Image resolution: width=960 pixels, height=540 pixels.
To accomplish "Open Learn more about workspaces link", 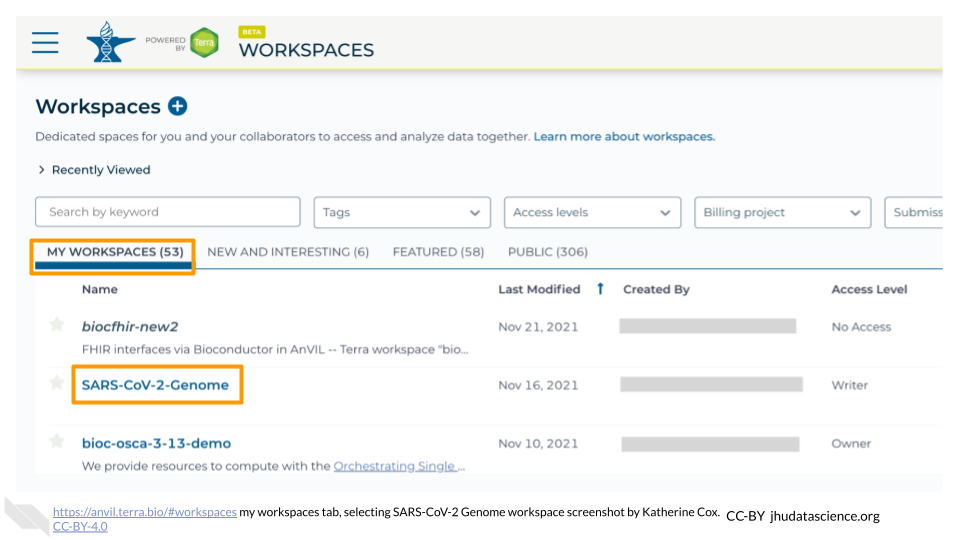I will pyautogui.click(x=624, y=137).
